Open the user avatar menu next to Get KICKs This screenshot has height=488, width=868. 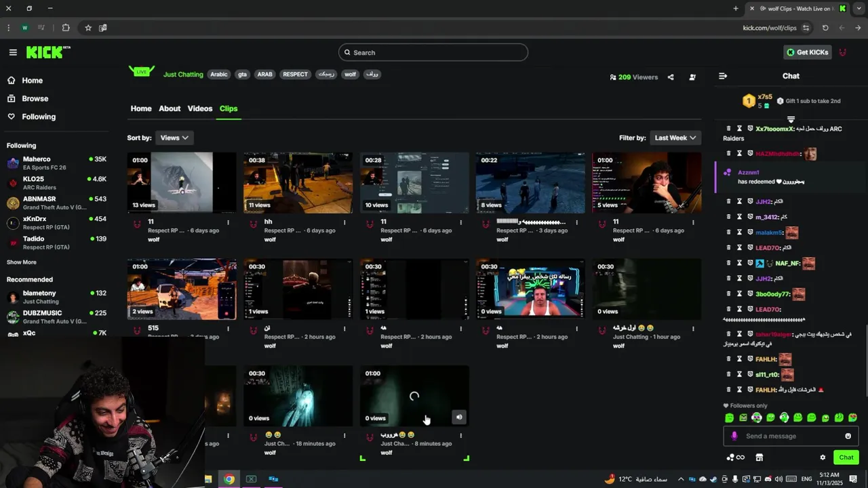click(842, 52)
